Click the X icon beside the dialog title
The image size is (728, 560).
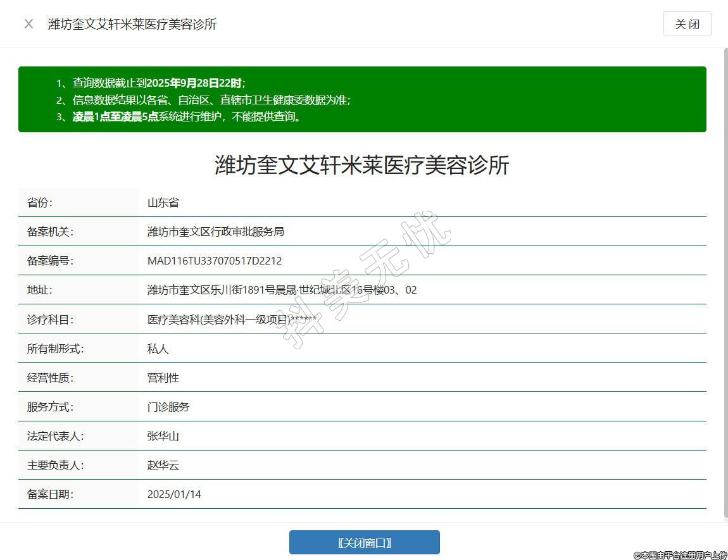[x=28, y=24]
